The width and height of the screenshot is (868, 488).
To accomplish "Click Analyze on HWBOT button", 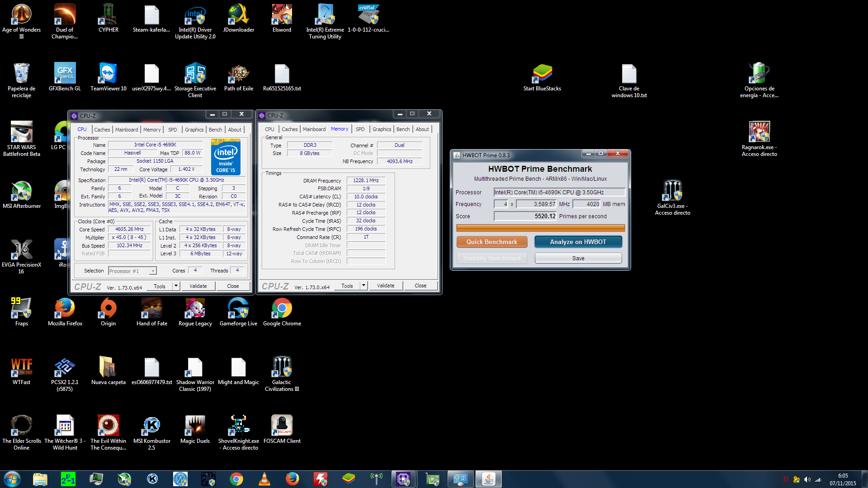I will pyautogui.click(x=578, y=242).
